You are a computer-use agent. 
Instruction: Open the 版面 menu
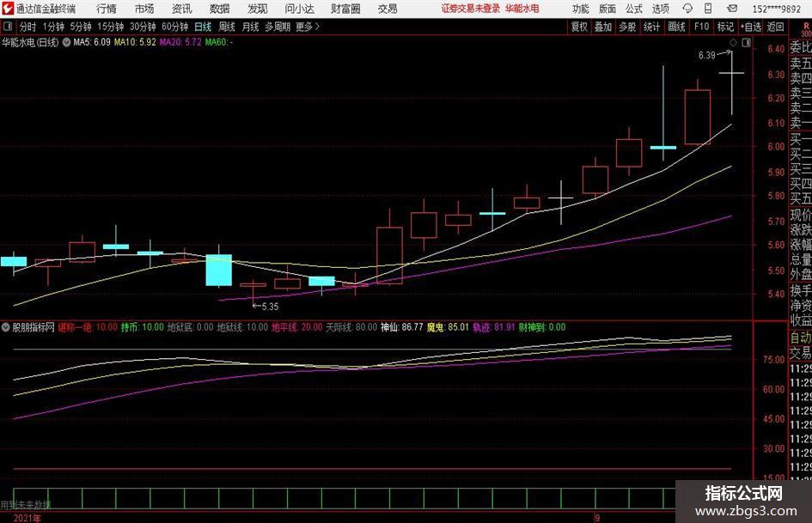coord(607,9)
